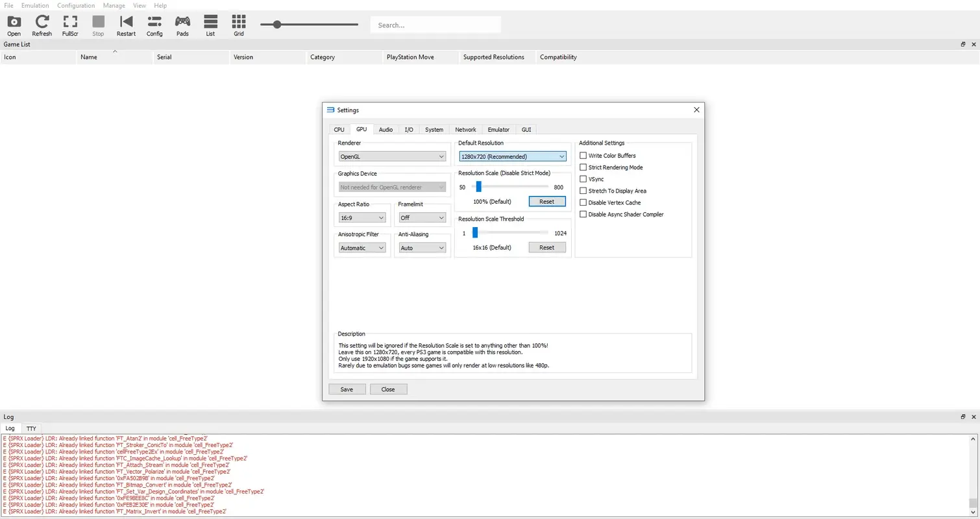Open the Renderer dropdown
The image size is (980, 519).
click(391, 156)
